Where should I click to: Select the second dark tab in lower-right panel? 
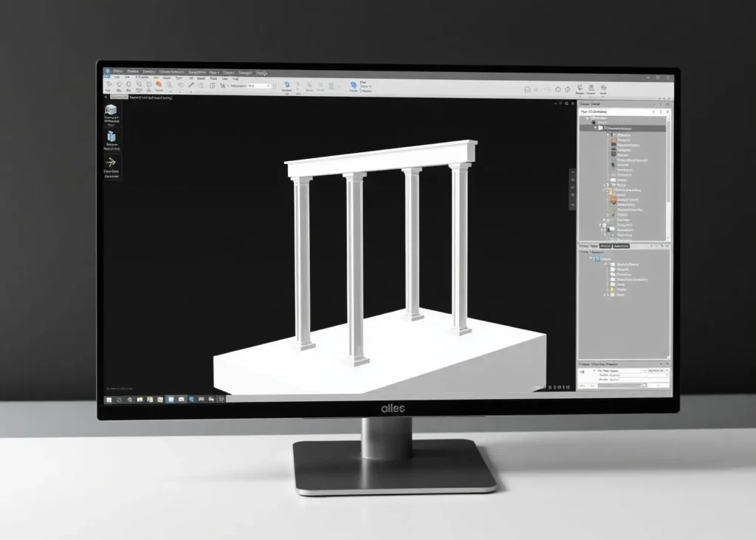pos(621,246)
